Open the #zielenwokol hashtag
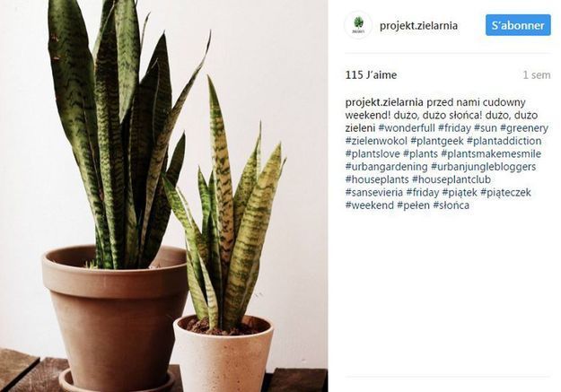 click(x=376, y=141)
